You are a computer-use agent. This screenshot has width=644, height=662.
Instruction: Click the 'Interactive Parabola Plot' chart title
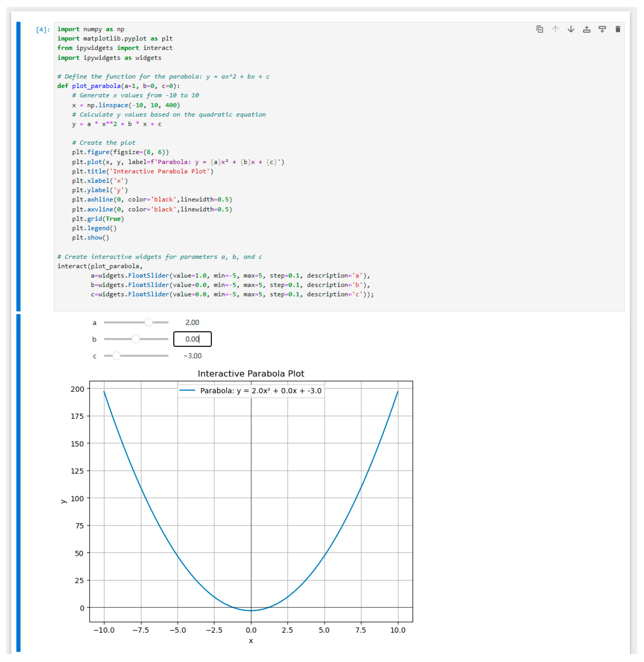coord(251,374)
